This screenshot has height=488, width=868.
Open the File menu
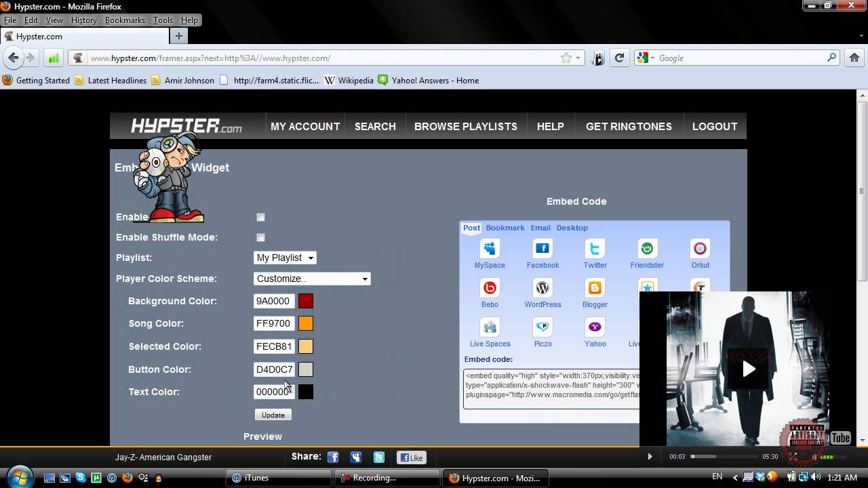(10, 20)
